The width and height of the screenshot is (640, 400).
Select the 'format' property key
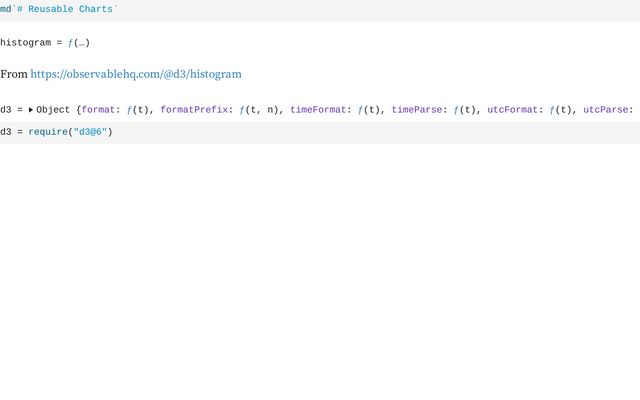[x=99, y=110]
